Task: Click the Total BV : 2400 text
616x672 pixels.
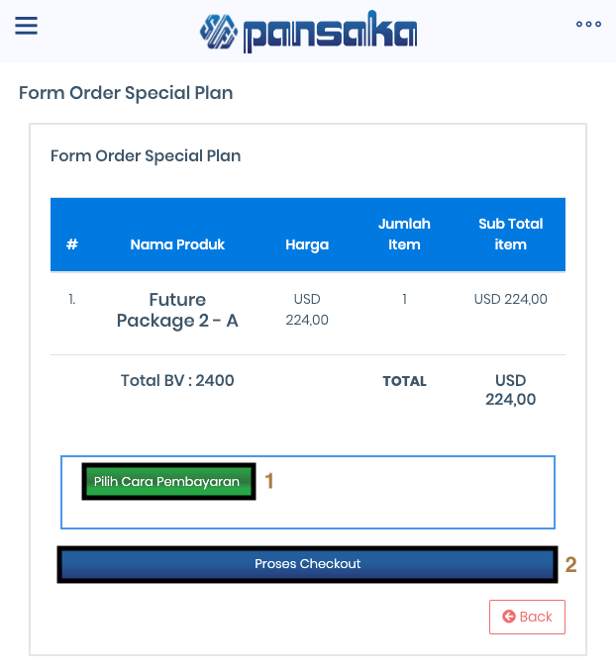Action: [177, 380]
